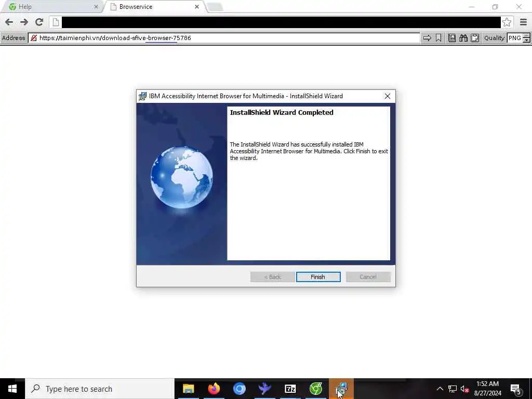
Task: Click the PNG quality selector field
Action: click(x=515, y=38)
